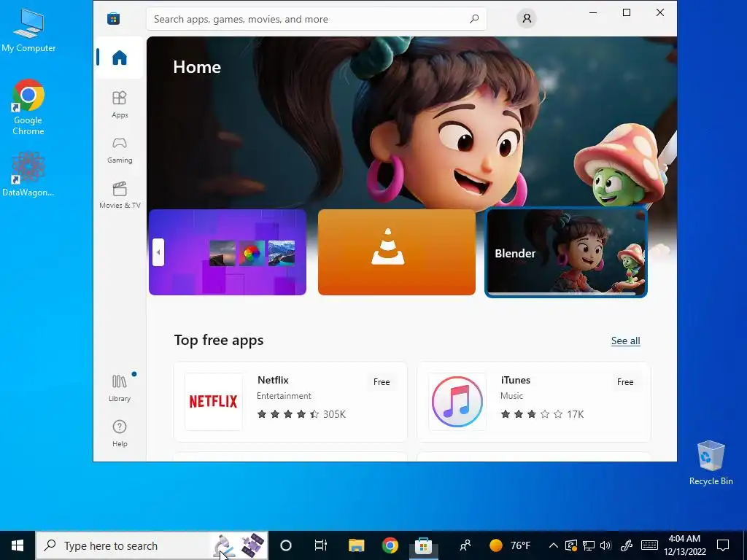Click the magnifier search icon in Store
The width and height of the screenshot is (747, 560).
tap(474, 19)
